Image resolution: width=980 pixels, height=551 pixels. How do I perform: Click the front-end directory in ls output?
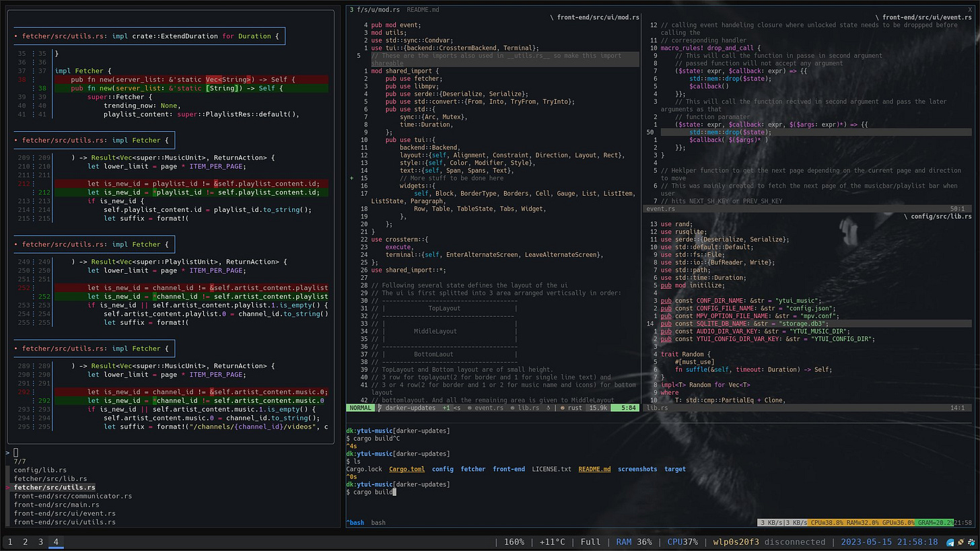[x=509, y=469]
